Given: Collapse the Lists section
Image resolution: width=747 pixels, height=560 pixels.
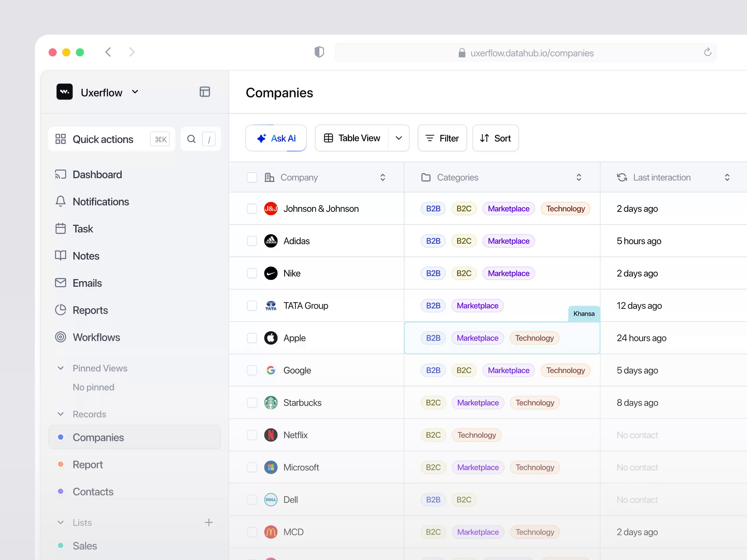Looking at the screenshot, I should (x=60, y=522).
